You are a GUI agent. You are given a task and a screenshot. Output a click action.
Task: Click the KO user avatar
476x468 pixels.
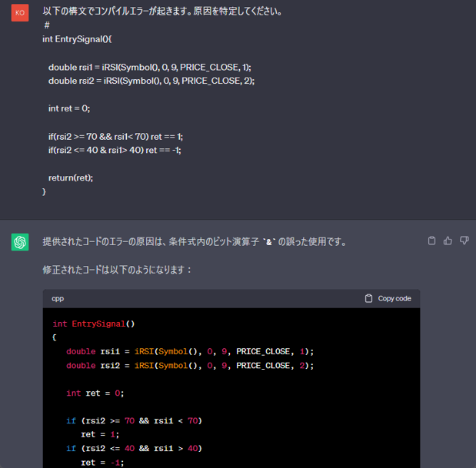(x=20, y=14)
